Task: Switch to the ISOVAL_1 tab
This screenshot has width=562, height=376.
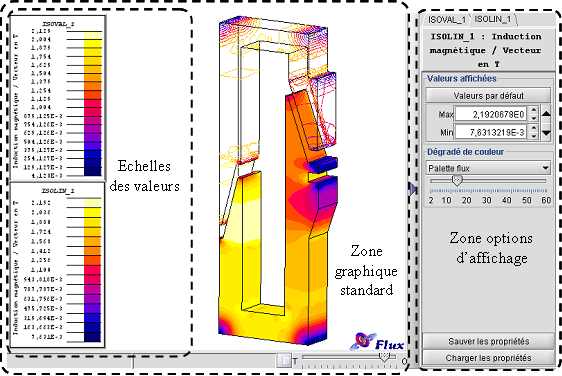Action: point(446,20)
